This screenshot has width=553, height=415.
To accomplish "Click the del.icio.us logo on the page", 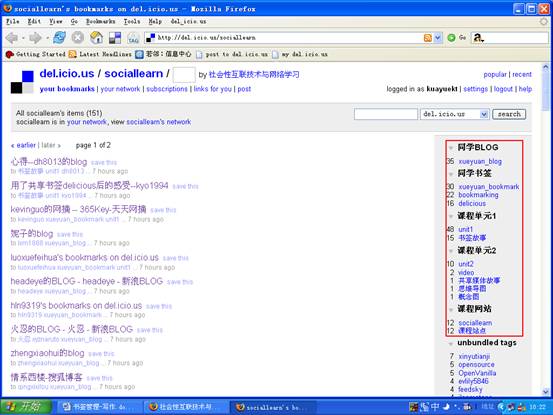I will pos(22,82).
